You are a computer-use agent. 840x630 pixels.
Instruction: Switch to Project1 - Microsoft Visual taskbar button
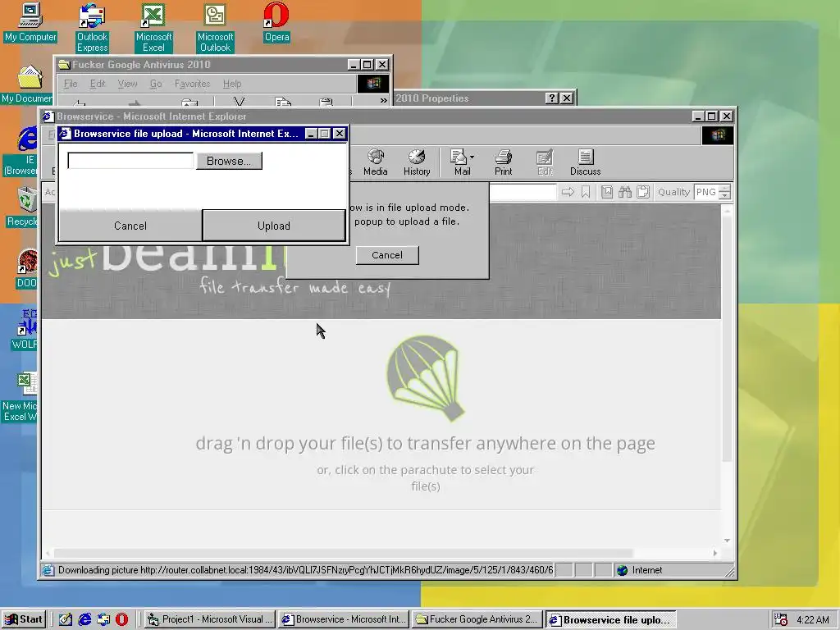tap(209, 619)
